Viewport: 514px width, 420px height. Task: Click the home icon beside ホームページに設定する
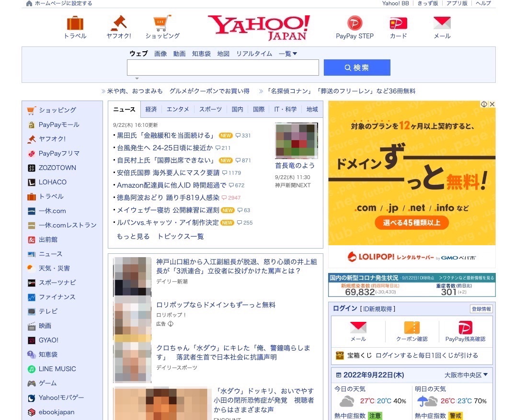click(x=29, y=3)
